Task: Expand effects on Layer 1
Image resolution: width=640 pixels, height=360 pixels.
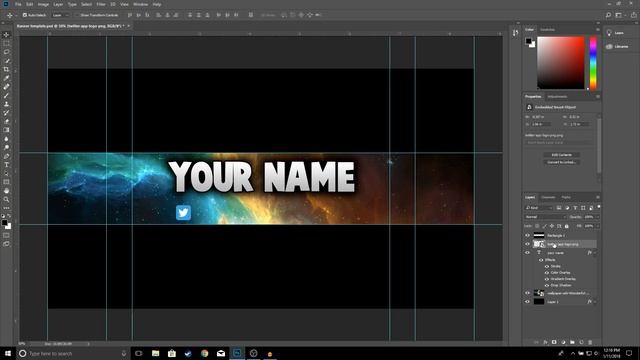Action: coord(595,302)
